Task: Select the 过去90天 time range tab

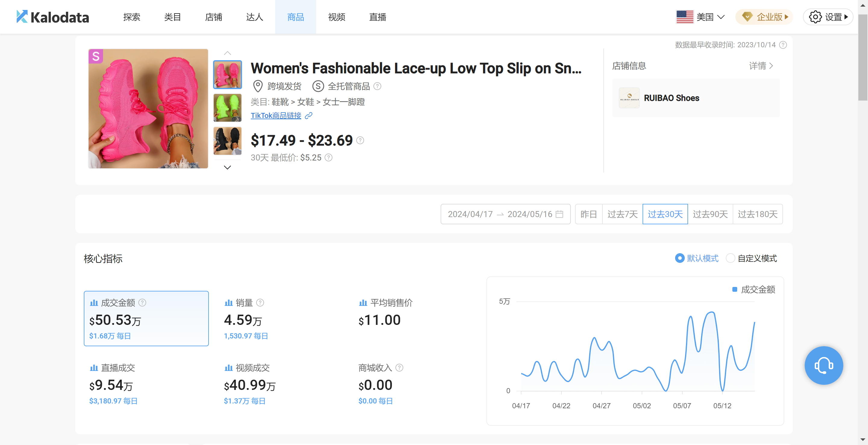Action: 710,214
